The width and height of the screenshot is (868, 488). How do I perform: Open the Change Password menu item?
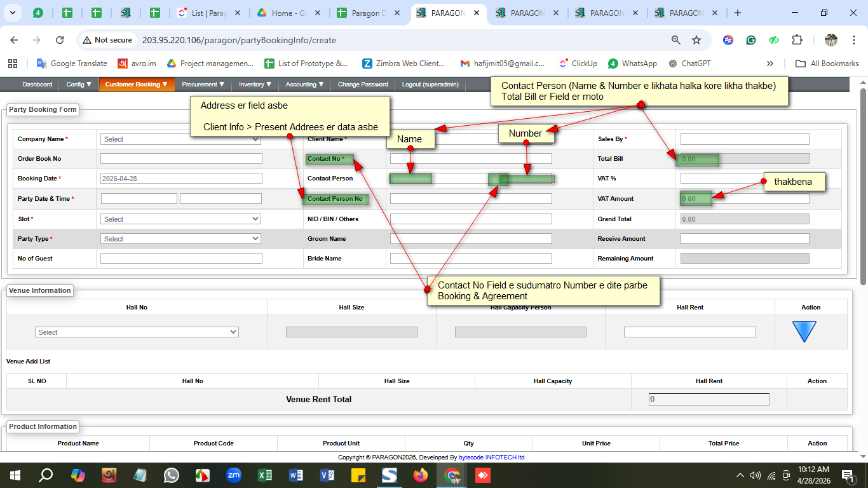[363, 85]
